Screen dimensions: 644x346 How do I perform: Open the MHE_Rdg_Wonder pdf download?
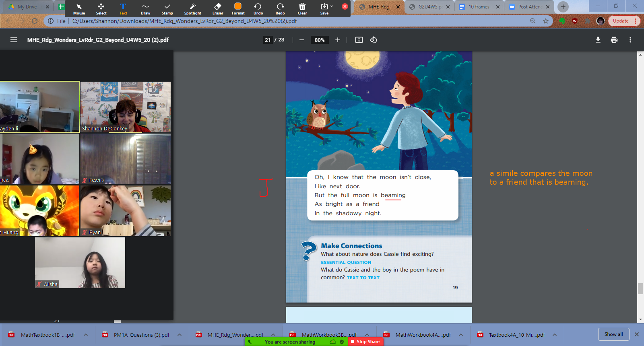(230, 335)
